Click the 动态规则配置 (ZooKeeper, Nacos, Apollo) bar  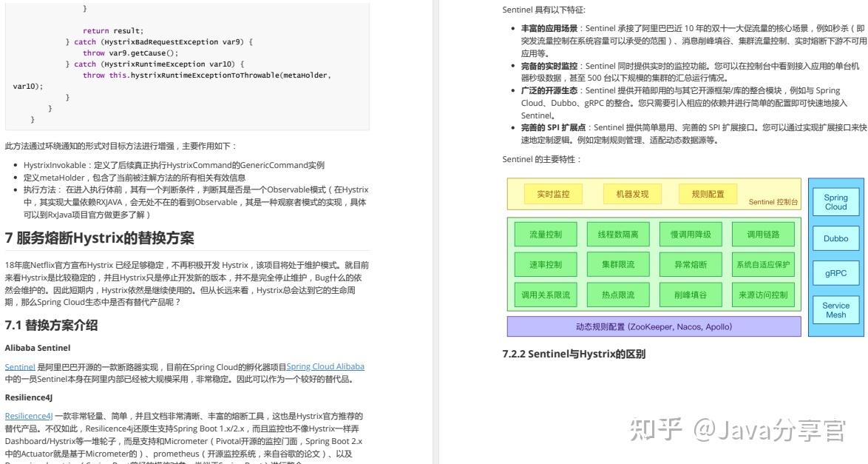point(654,326)
